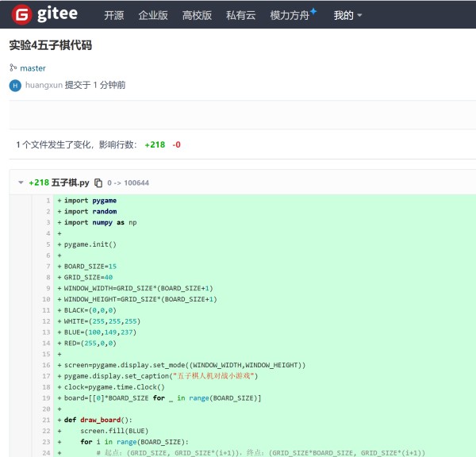Click the branch icon next to master
The width and height of the screenshot is (476, 457).
pos(13,68)
